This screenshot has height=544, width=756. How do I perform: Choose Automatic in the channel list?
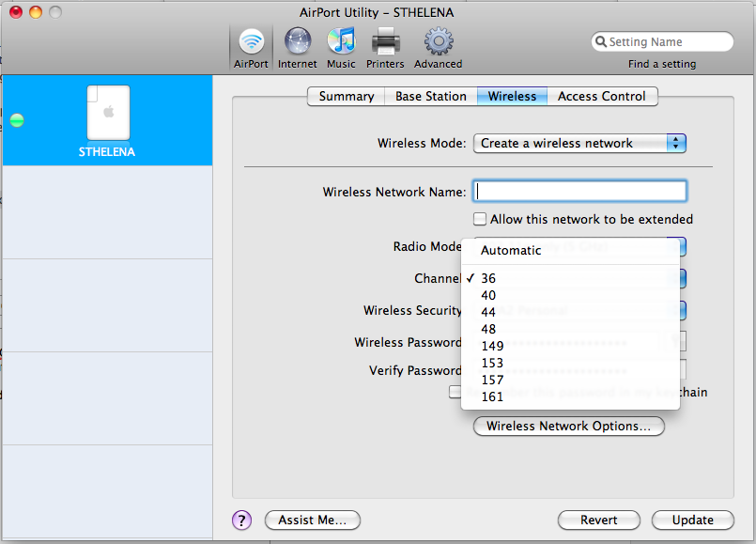tap(511, 251)
